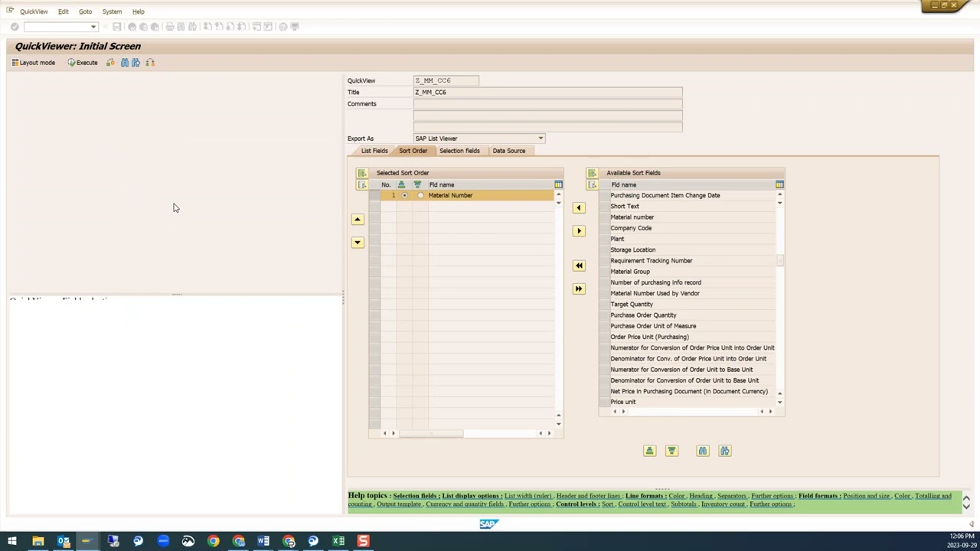
Task: Click the green checkmark Enter icon
Action: pyautogui.click(x=15, y=27)
